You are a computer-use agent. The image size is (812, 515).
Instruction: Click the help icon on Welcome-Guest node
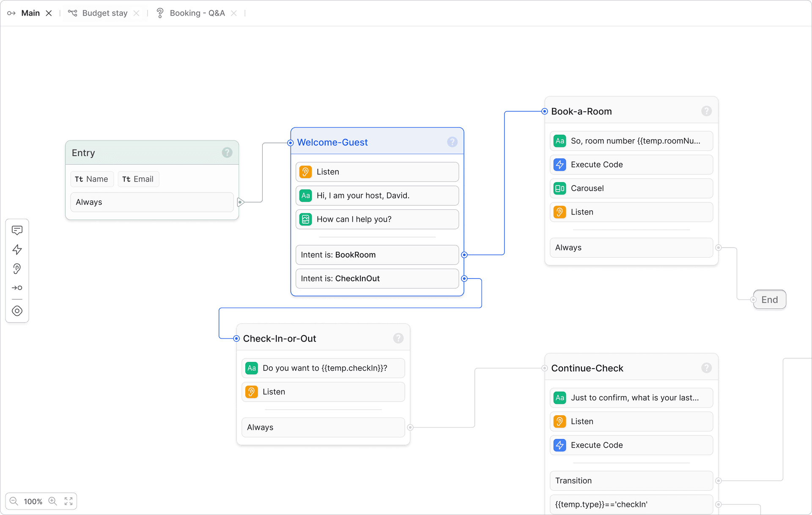[452, 142]
